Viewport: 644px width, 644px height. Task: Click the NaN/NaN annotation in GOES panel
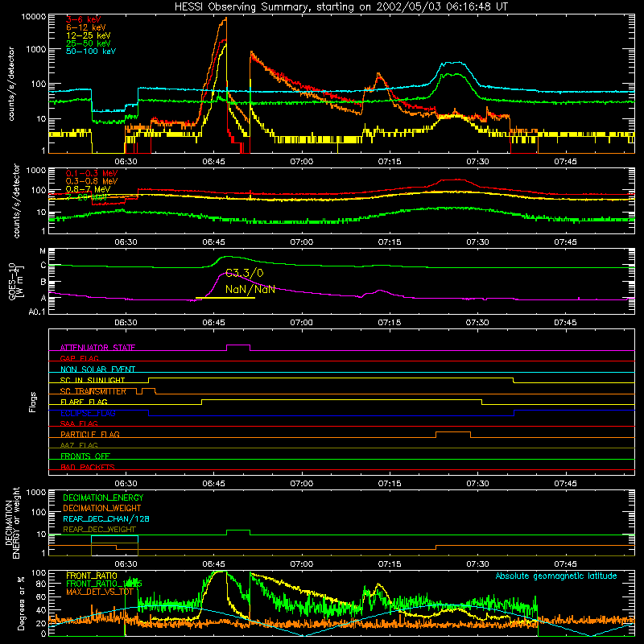[250, 290]
